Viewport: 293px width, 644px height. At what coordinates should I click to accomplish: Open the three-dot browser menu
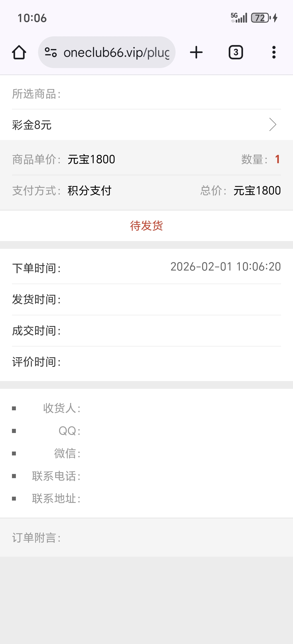point(274,52)
